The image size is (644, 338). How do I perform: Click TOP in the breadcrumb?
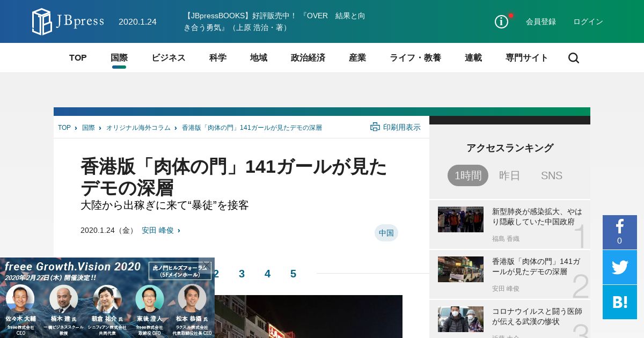tap(64, 128)
